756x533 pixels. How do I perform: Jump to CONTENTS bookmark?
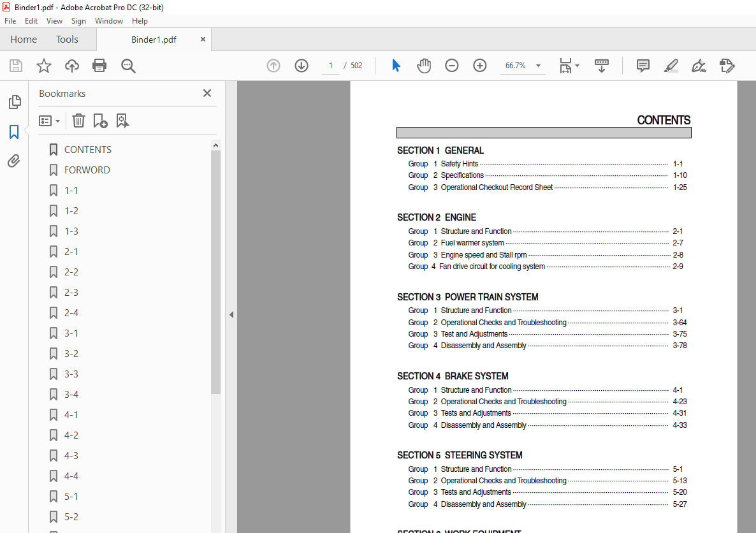pos(88,150)
